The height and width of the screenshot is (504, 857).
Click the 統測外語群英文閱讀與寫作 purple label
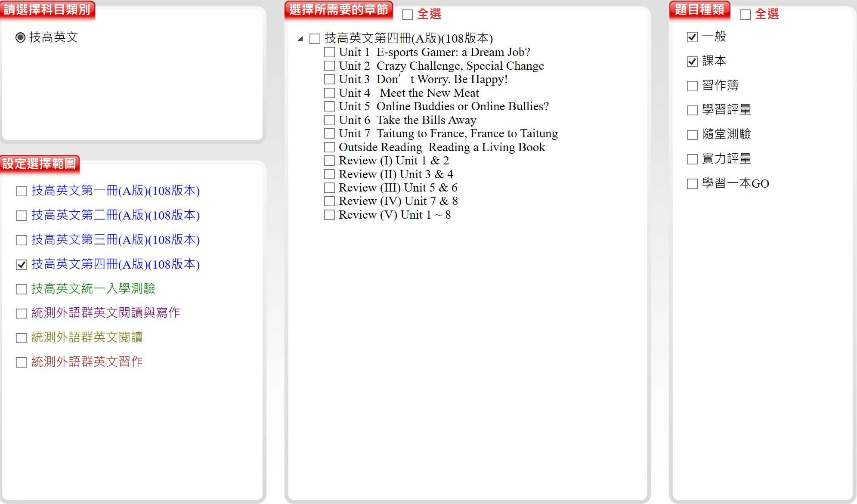coord(106,312)
